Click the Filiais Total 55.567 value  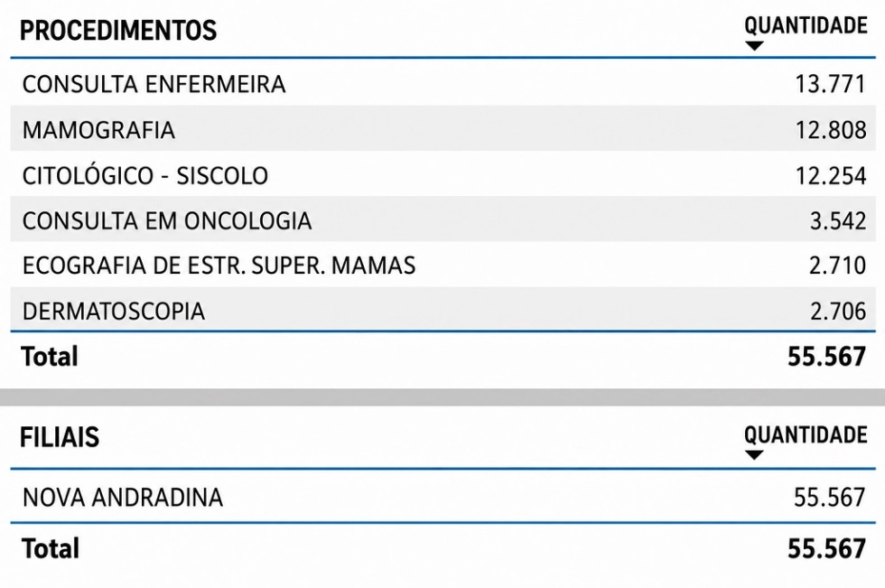[826, 548]
